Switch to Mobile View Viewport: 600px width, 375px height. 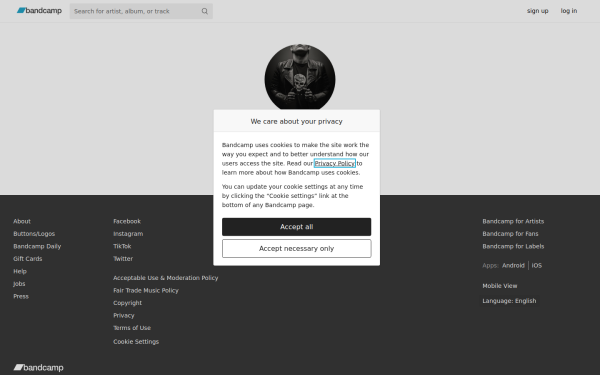(500, 286)
